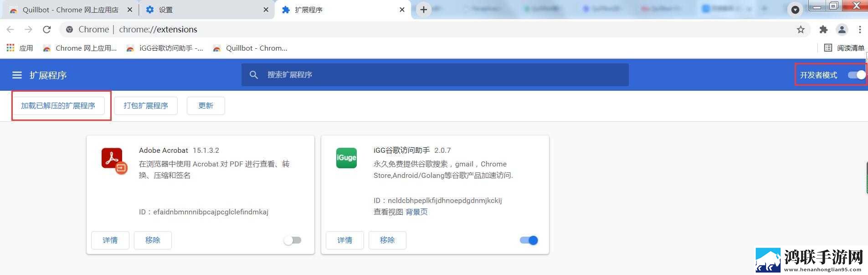Viewport: 868px width, 275px height.
Task: Close the Quillbot tab
Action: click(x=130, y=10)
